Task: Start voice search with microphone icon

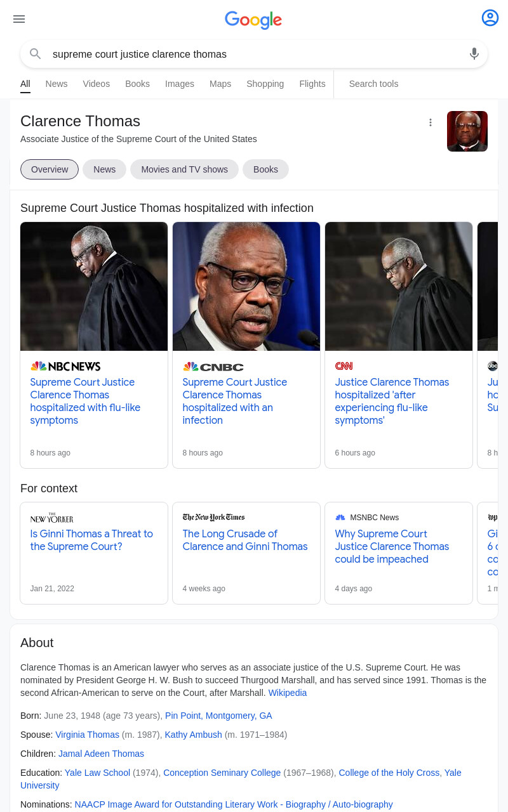Action: coord(474,54)
